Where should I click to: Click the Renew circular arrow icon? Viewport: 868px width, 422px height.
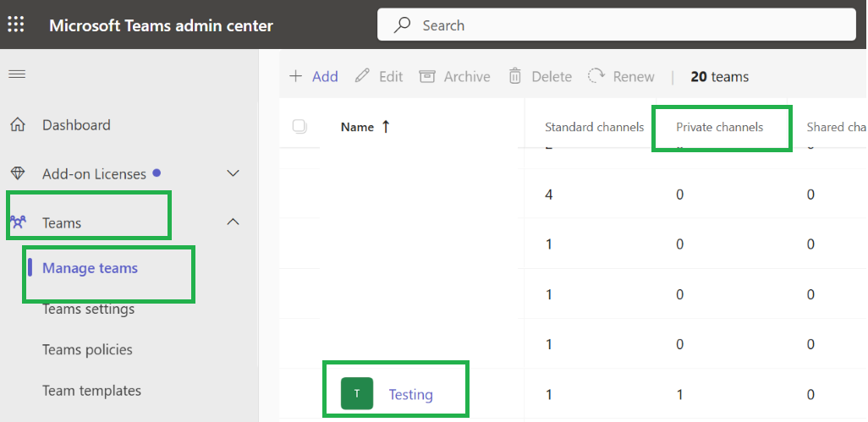point(596,76)
